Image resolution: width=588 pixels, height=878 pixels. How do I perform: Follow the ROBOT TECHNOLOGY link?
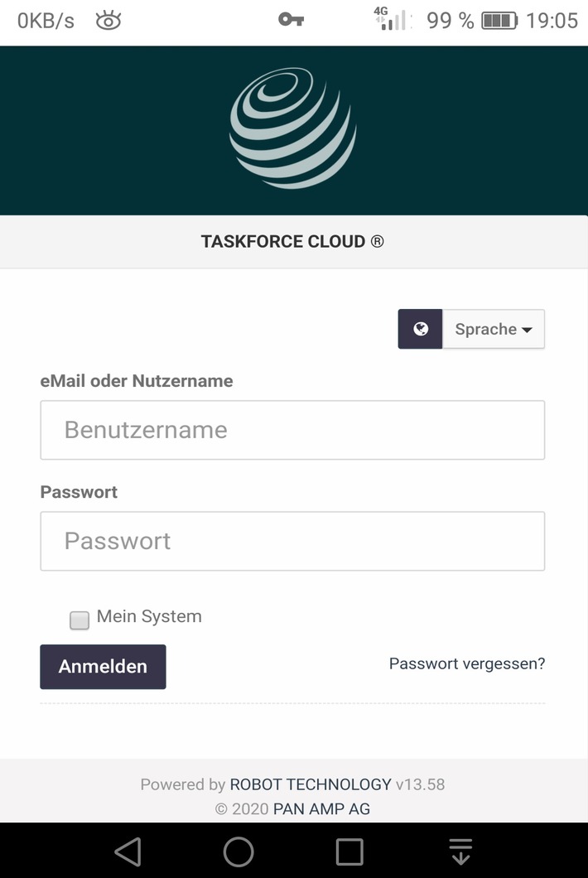point(310,784)
